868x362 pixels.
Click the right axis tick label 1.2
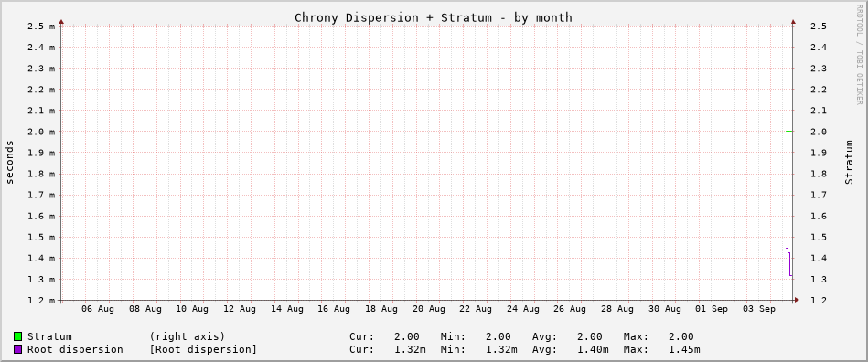[819, 301]
